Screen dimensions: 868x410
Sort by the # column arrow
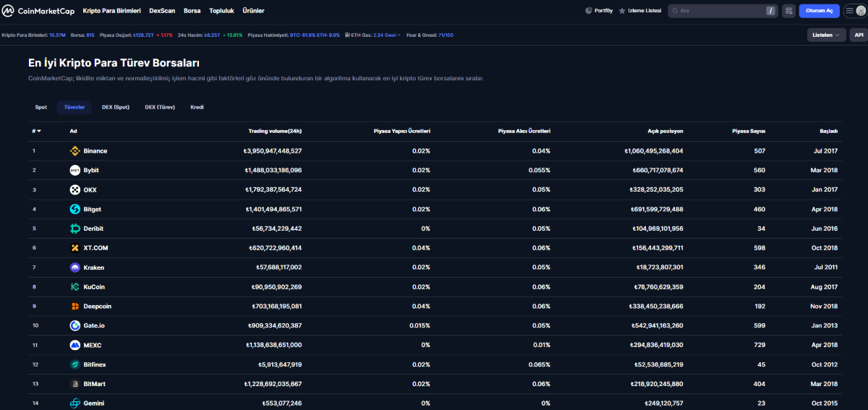39,131
